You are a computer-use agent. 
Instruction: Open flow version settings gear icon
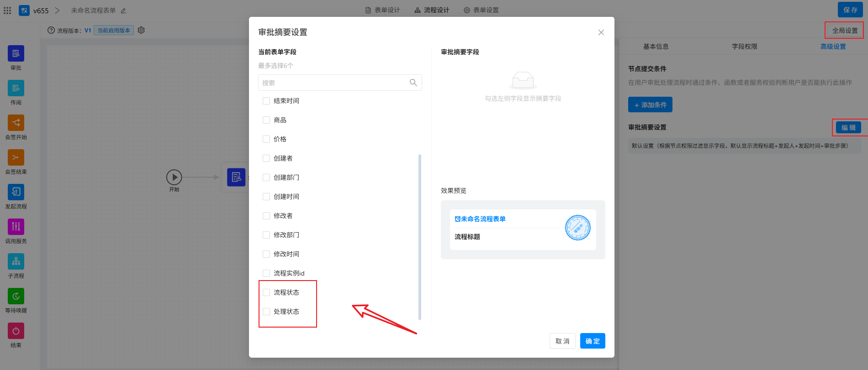tap(141, 30)
